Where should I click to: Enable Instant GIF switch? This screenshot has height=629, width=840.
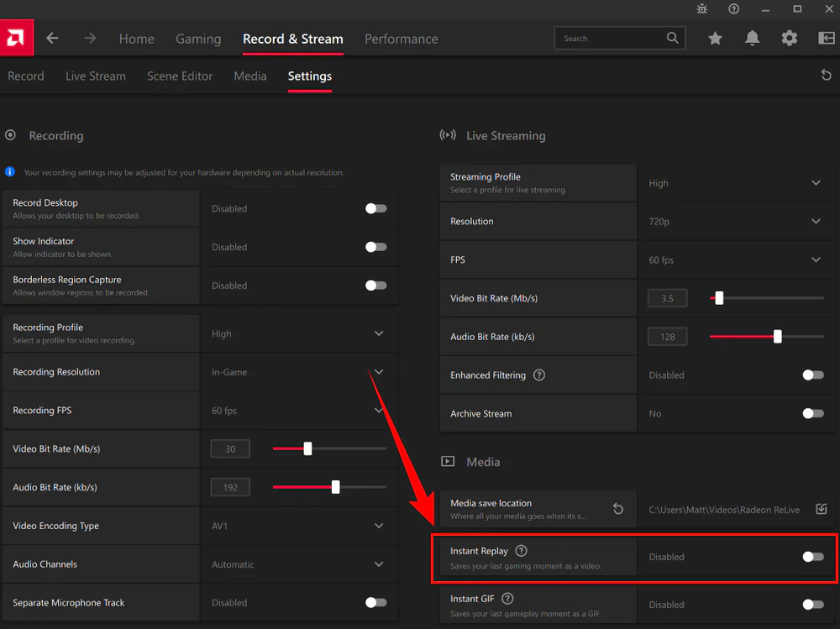point(813,605)
